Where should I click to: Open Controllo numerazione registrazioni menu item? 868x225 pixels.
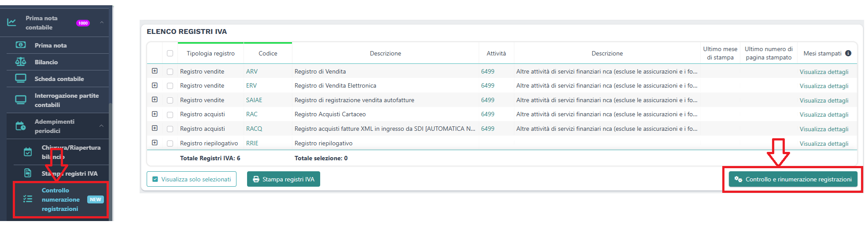coord(61,199)
